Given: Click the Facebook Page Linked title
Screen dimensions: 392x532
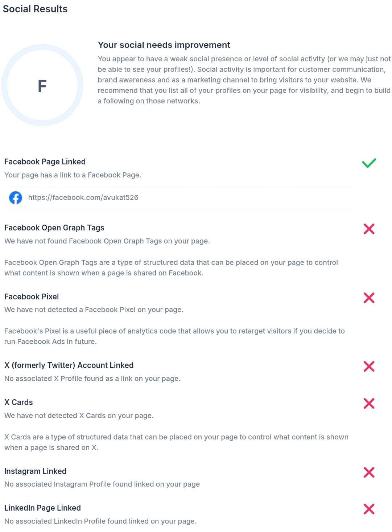Looking at the screenshot, I should pyautogui.click(x=45, y=162).
